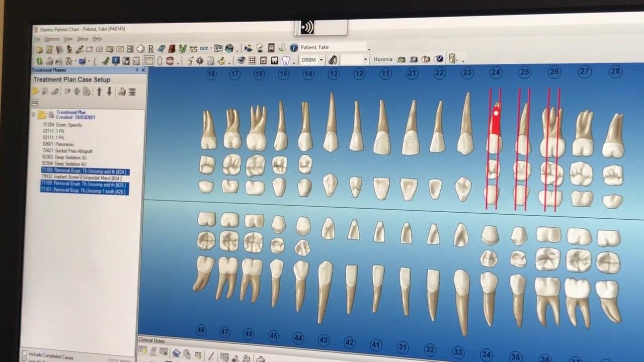Open the Help menu
Image resolution: width=644 pixels, height=362 pixels.
point(97,39)
